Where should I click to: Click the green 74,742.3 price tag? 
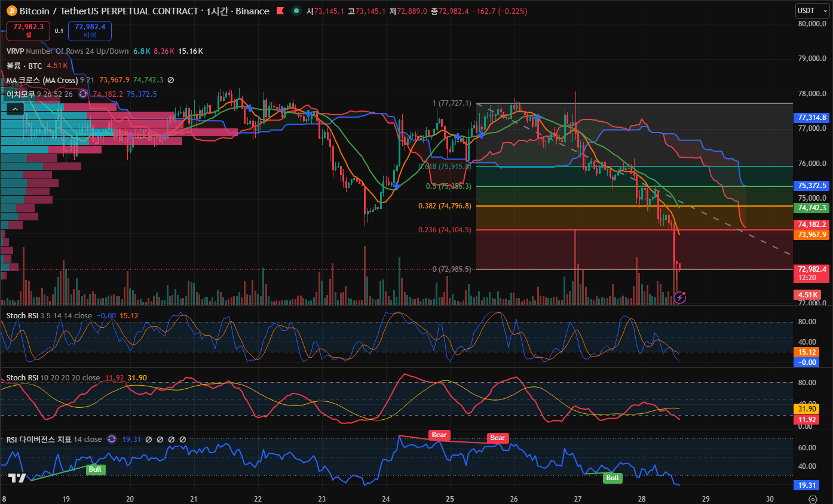click(811, 208)
